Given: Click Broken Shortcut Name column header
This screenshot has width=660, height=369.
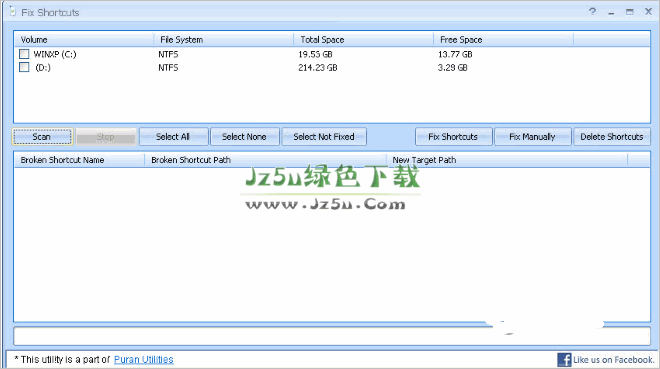Looking at the screenshot, I should (80, 160).
